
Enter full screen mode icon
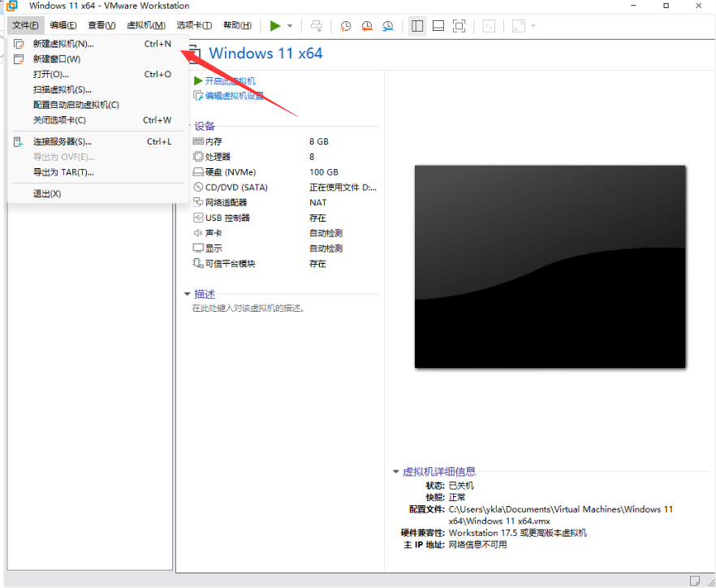point(459,26)
